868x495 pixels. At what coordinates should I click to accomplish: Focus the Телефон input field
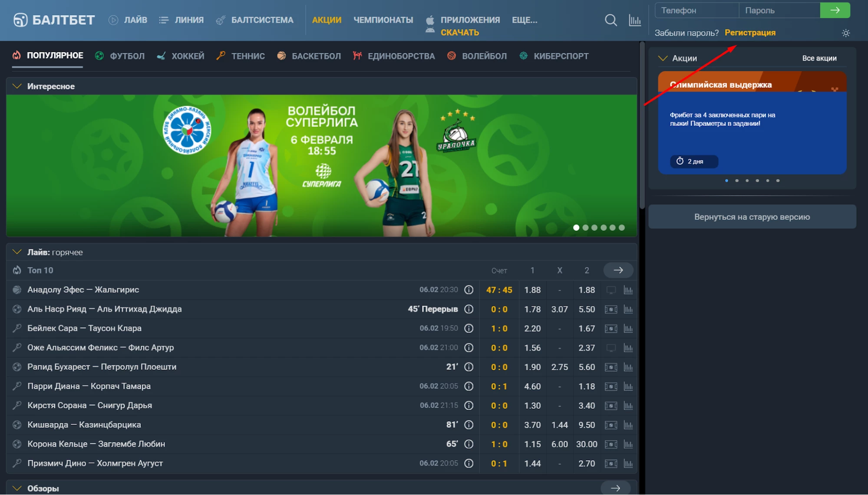tap(696, 10)
